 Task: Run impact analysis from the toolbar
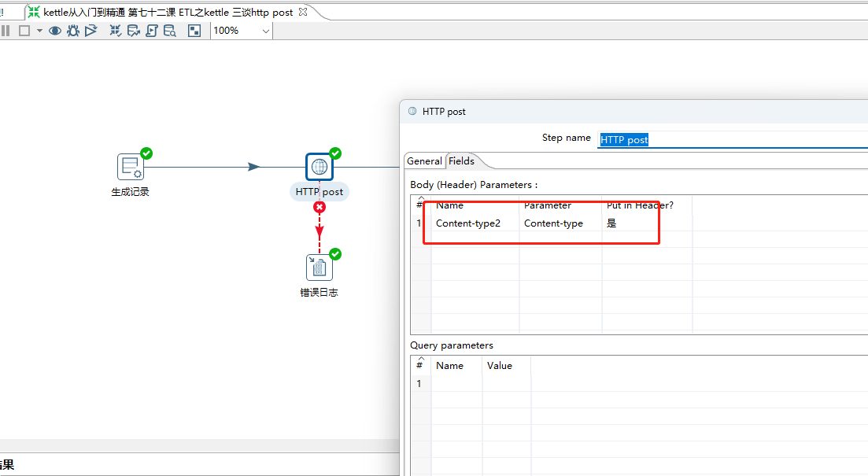click(x=133, y=30)
